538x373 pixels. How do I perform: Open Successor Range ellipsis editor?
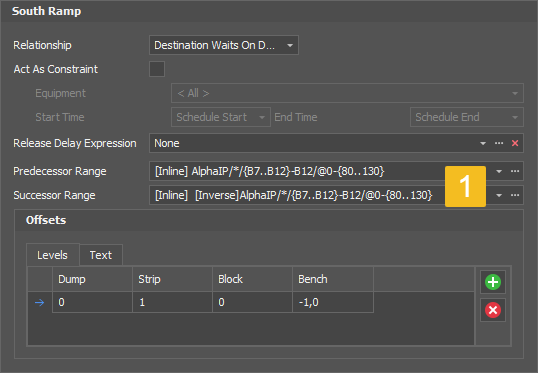click(515, 195)
